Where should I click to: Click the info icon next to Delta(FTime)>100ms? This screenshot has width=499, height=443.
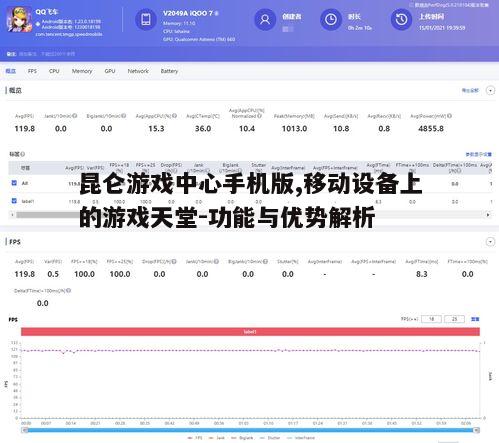pos(68,291)
